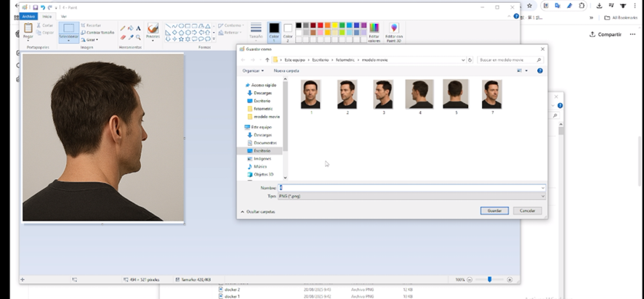Go up one folder level in dialog
Screen dimensions: 644x299
pos(267,60)
